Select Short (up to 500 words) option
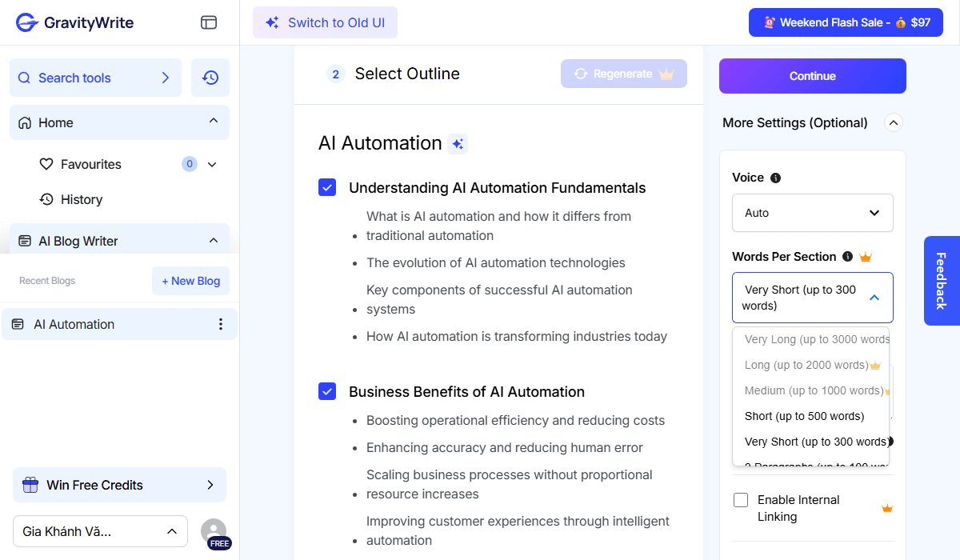The image size is (960, 560). coord(804,416)
